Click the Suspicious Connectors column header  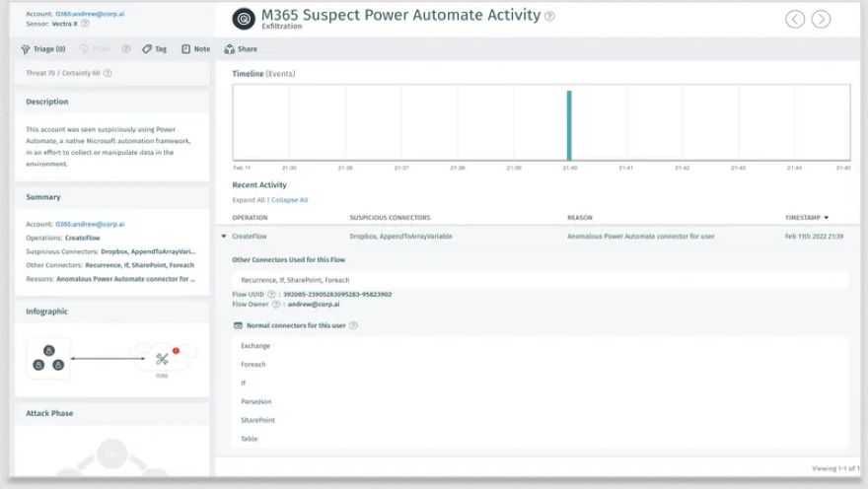coord(390,218)
